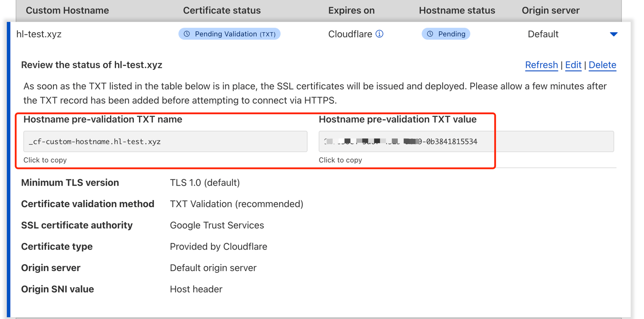The image size is (644, 319).
Task: Click the Hostname status column header
Action: (x=457, y=11)
